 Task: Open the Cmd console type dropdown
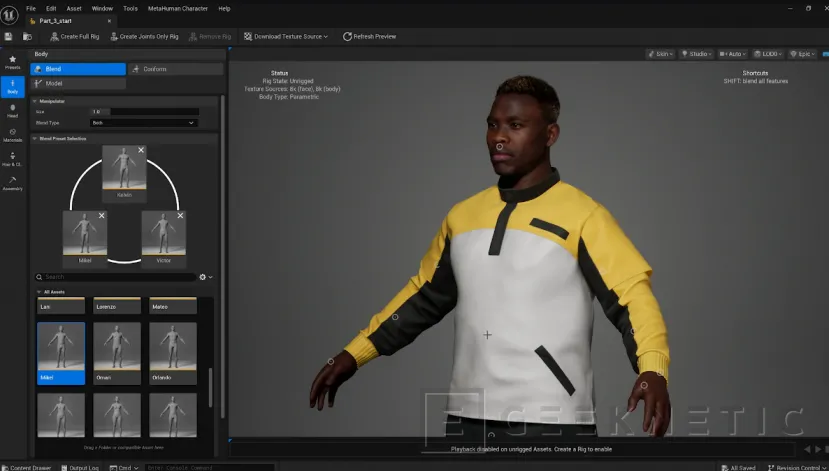[x=124, y=468]
